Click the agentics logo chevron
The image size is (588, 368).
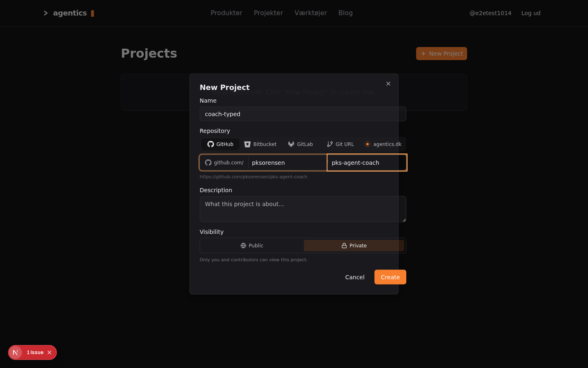46,13
